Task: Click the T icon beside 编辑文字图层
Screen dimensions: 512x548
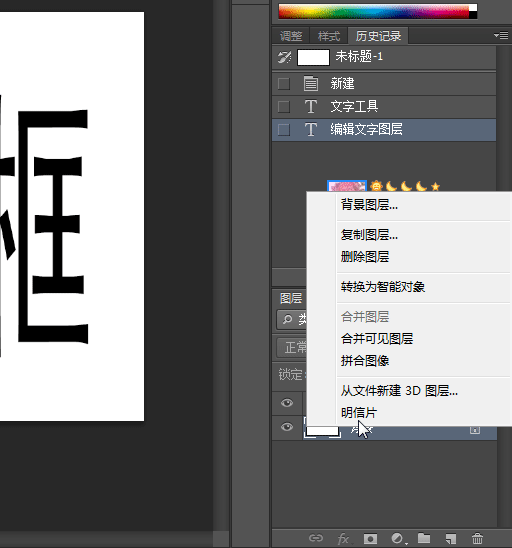Action: coord(311,130)
